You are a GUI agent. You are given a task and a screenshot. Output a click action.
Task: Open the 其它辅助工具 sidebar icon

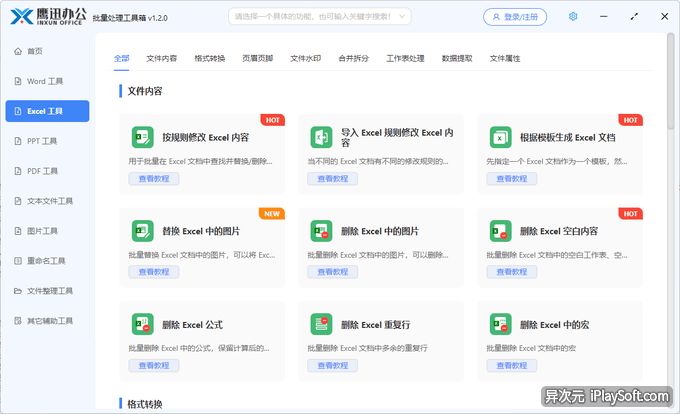(18, 320)
